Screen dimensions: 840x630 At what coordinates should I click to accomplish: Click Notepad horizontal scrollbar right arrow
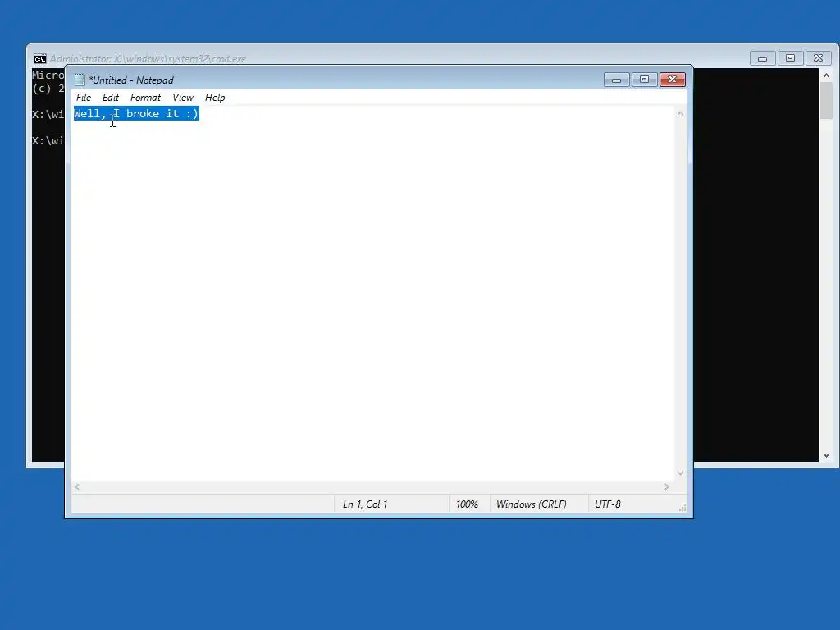(x=666, y=486)
